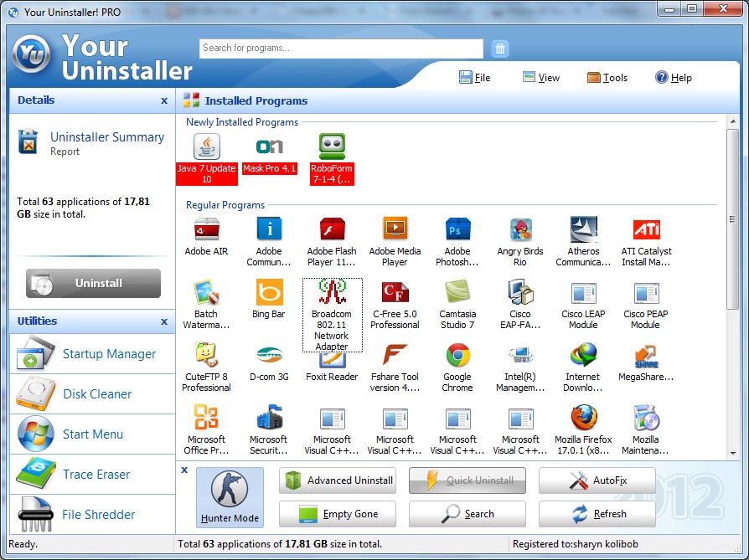Run AutoFix on installed programs
Image resolution: width=749 pixels, height=560 pixels.
(597, 481)
